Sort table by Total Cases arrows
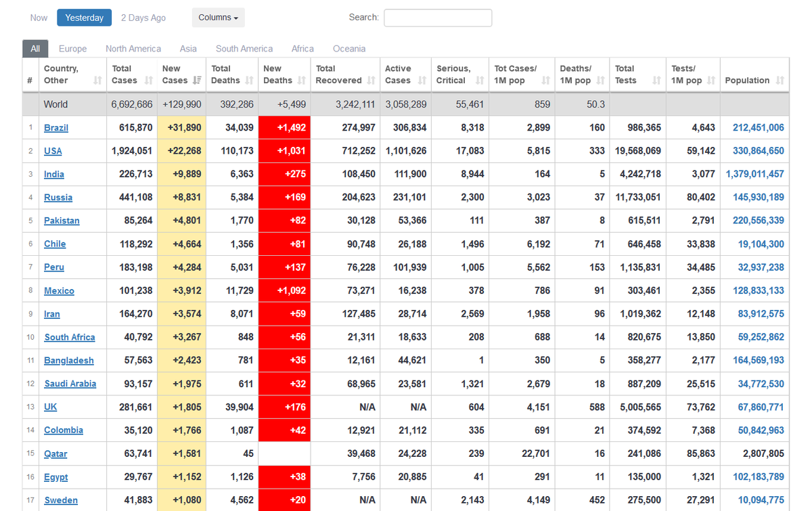This screenshot has height=511, width=812. pyautogui.click(x=148, y=81)
